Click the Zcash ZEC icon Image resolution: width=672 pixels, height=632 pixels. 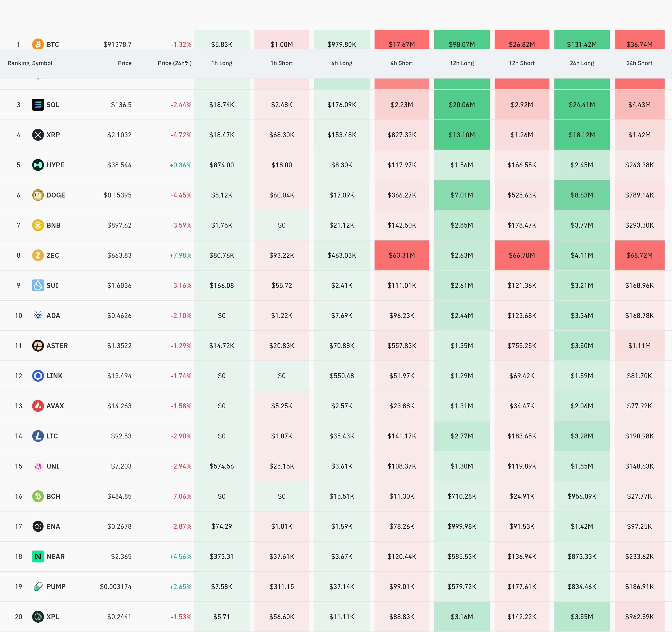[x=38, y=255]
